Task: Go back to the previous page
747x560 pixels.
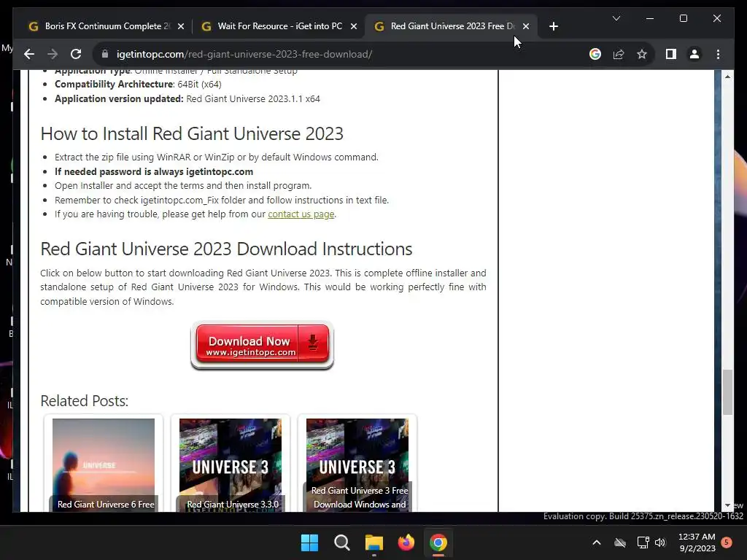Action: pyautogui.click(x=29, y=54)
